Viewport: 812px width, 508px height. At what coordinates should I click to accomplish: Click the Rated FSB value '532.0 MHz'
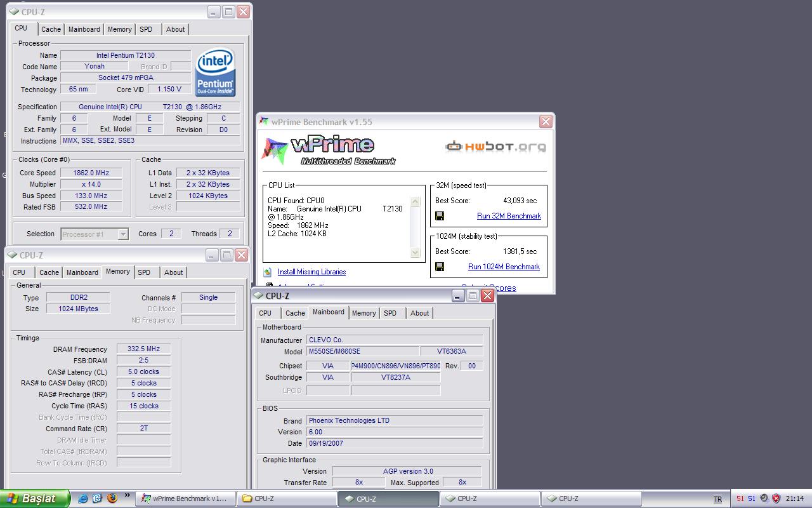91,206
